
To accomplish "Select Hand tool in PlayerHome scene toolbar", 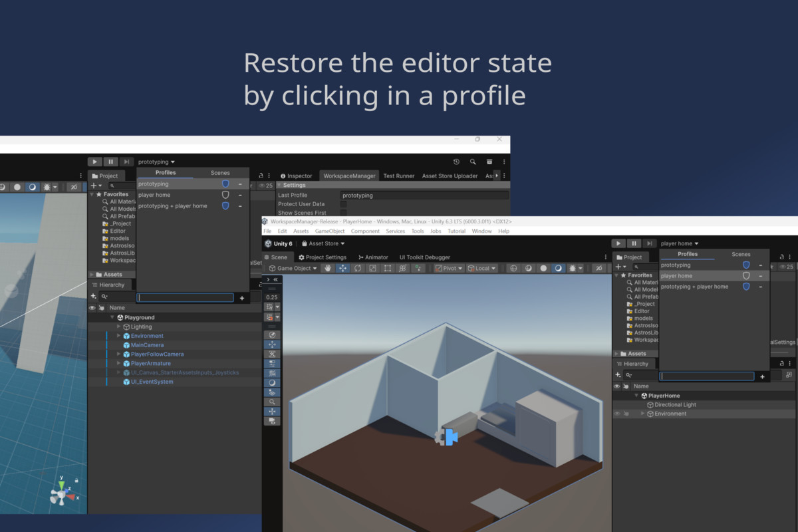I will pyautogui.click(x=328, y=268).
